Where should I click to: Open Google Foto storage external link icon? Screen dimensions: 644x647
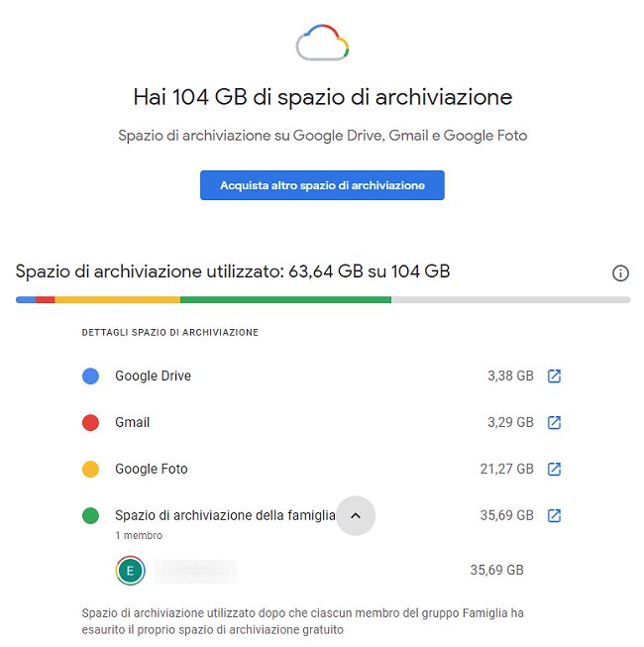[555, 469]
